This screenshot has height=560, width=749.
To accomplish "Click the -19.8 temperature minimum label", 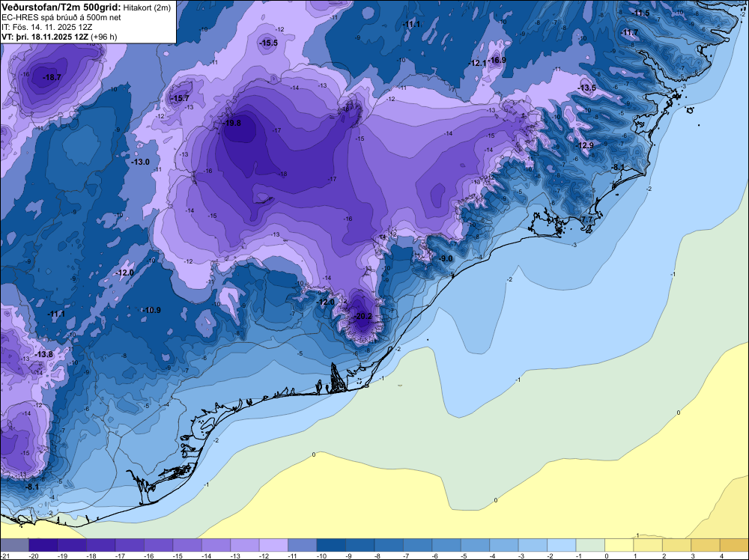I will [231, 124].
